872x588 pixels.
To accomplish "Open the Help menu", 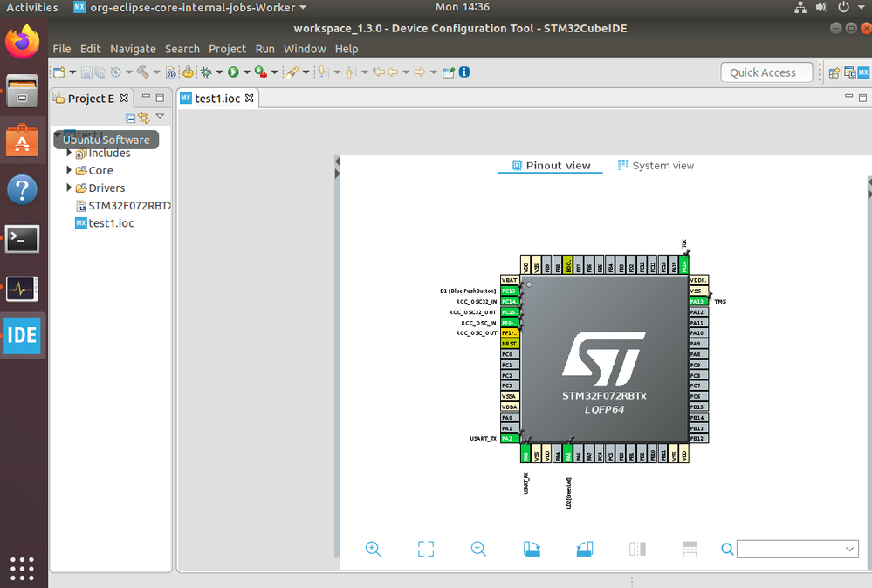I will click(347, 49).
